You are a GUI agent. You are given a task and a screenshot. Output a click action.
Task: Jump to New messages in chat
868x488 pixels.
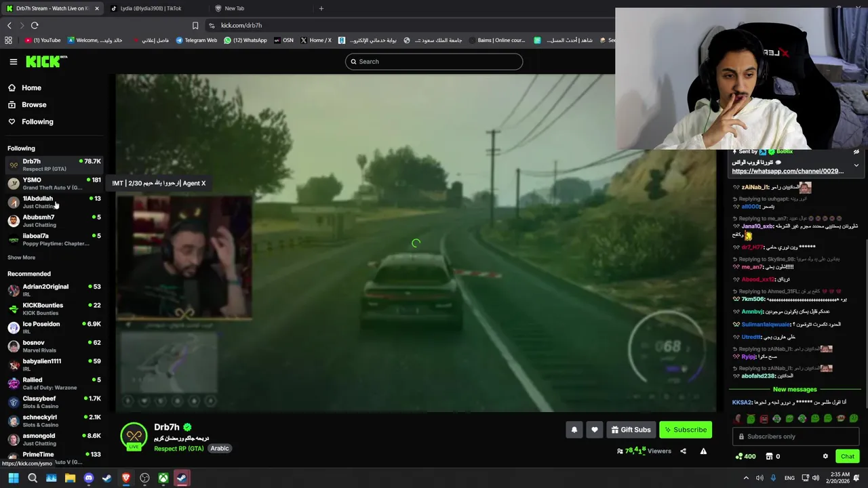pos(795,390)
